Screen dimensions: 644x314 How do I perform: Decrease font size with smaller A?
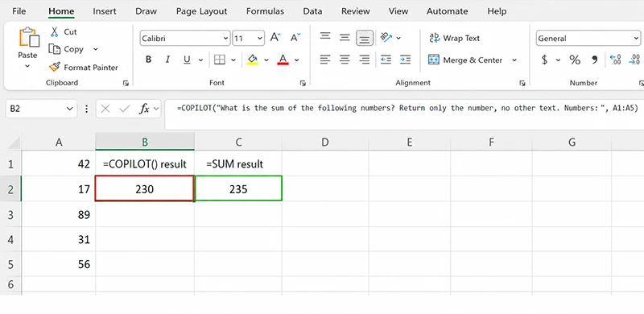click(x=295, y=38)
